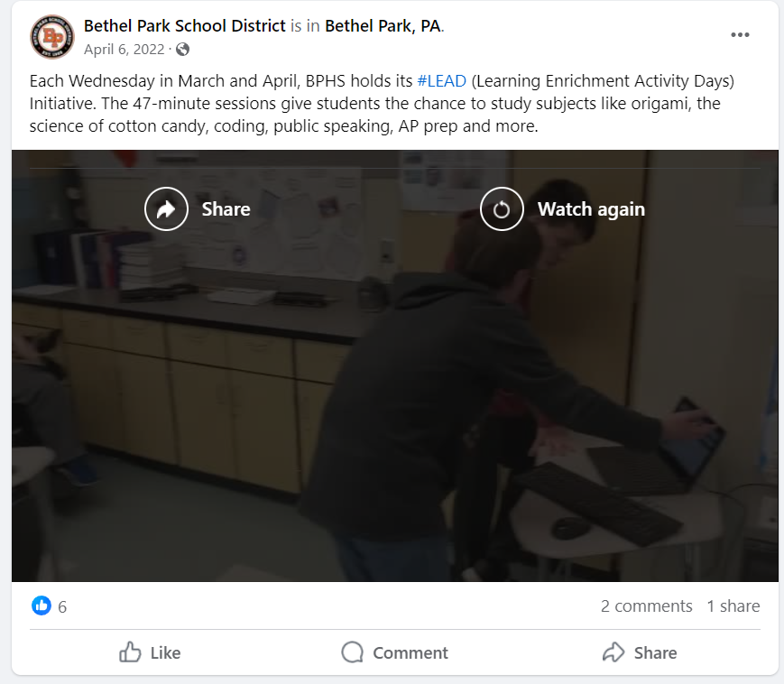This screenshot has width=784, height=684.
Task: View who made the 1 share
Action: tap(733, 606)
